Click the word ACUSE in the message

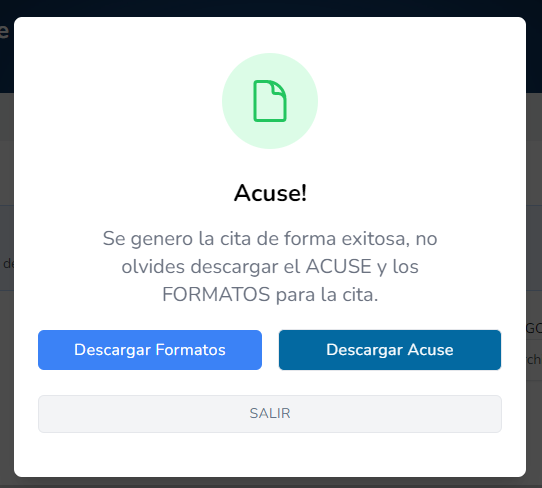[x=338, y=266]
